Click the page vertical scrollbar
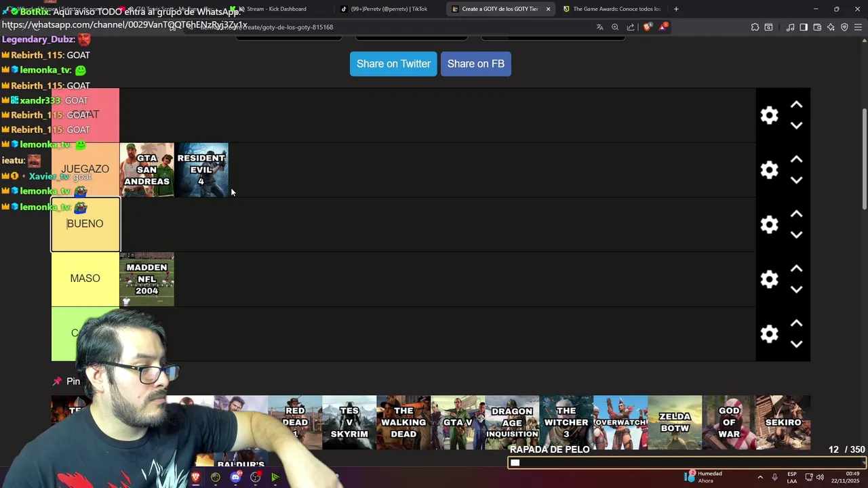 (x=864, y=159)
